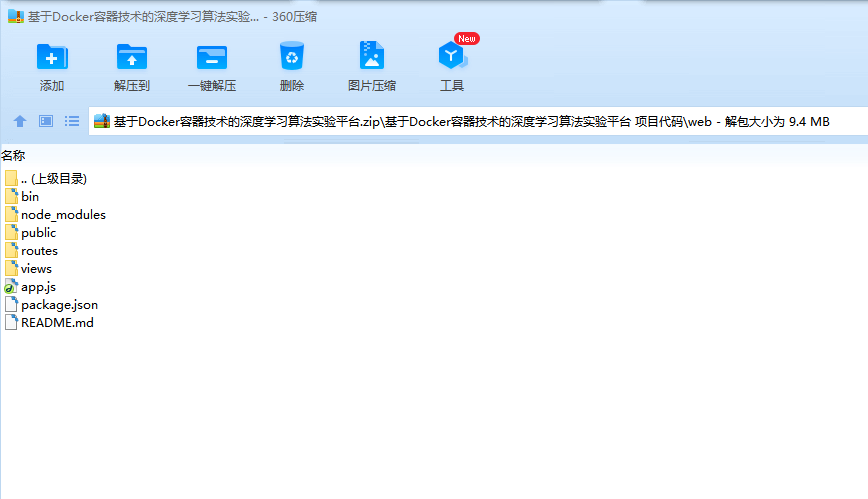
Task: Click the README.md document icon
Action: tap(11, 322)
